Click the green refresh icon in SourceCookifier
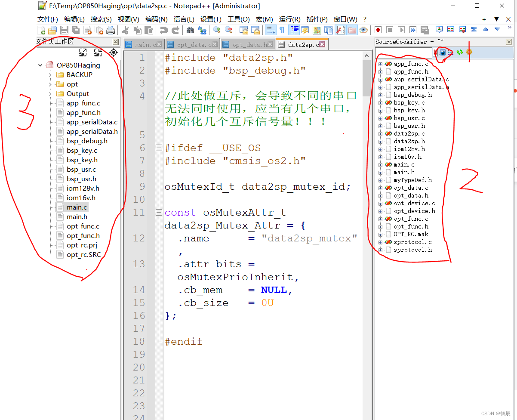517x420 pixels. (459, 52)
